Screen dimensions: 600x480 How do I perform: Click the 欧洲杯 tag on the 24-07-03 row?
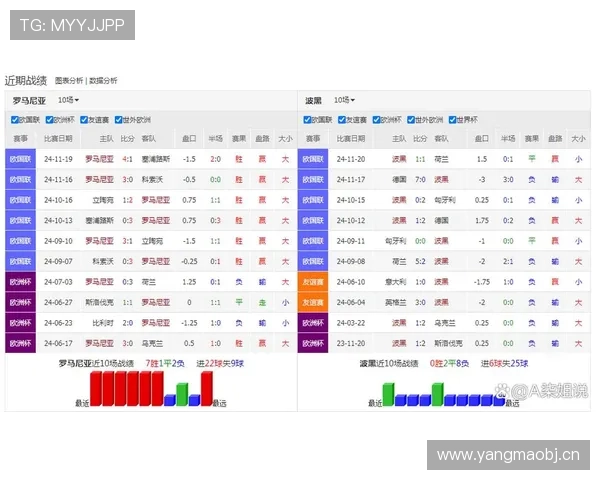pyautogui.click(x=20, y=282)
